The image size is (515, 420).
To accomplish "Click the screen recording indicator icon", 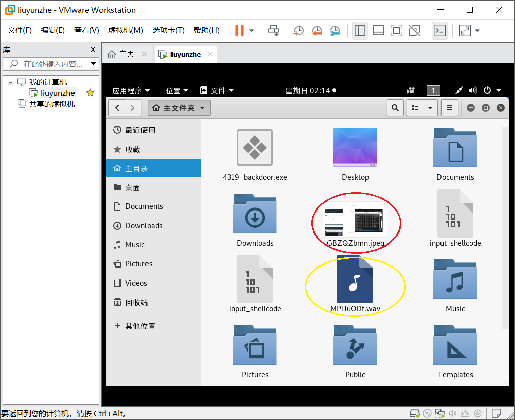I will (411, 90).
